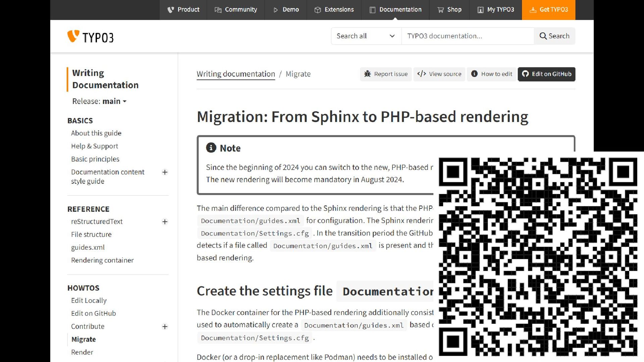Click the QR code image
The width and height of the screenshot is (644, 362).
pyautogui.click(x=538, y=256)
